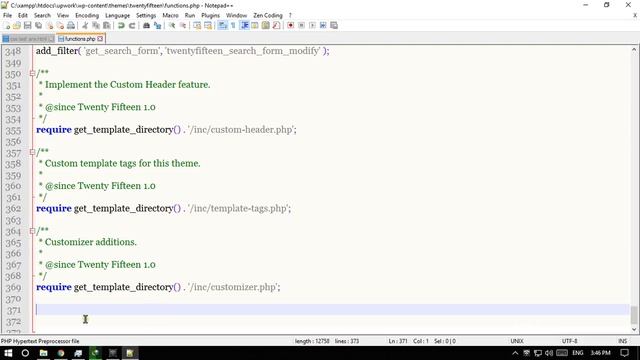This screenshot has width=640, height=360.
Task: Open the Settings menu
Action: pyautogui.click(x=146, y=15)
